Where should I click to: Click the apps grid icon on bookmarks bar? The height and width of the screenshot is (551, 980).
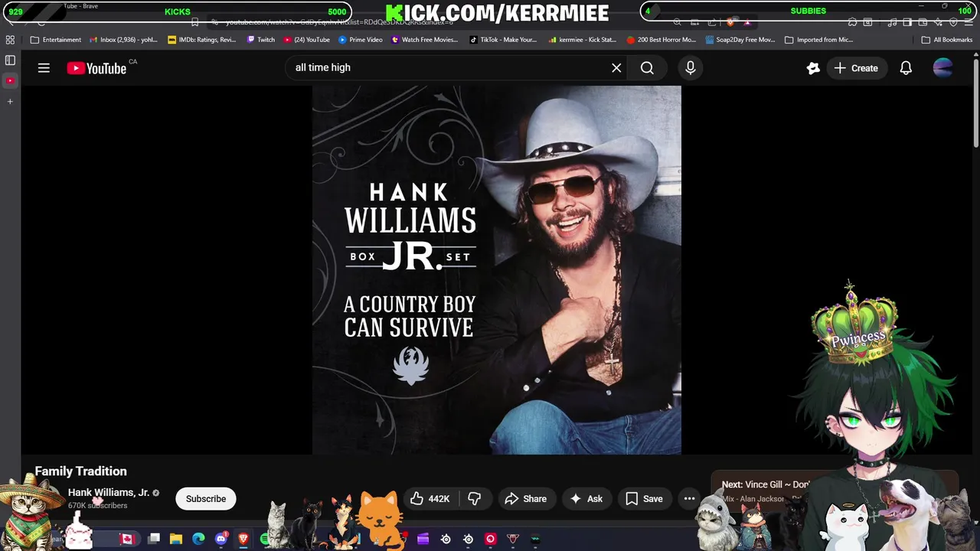click(10, 40)
